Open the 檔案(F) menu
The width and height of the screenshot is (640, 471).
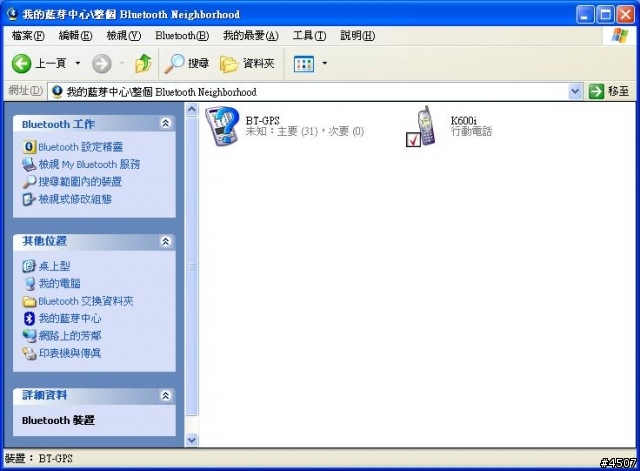pyautogui.click(x=28, y=36)
